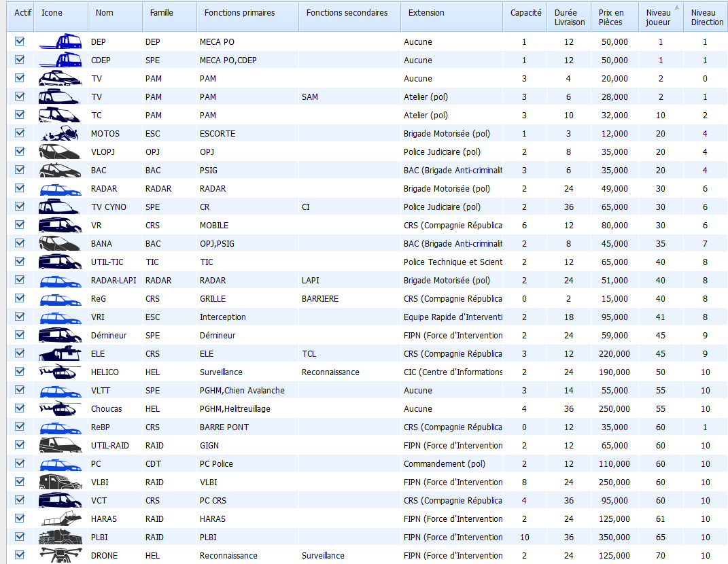Viewport: 728px width, 564px height.
Task: Select the VCT van icon
Action: click(x=60, y=500)
